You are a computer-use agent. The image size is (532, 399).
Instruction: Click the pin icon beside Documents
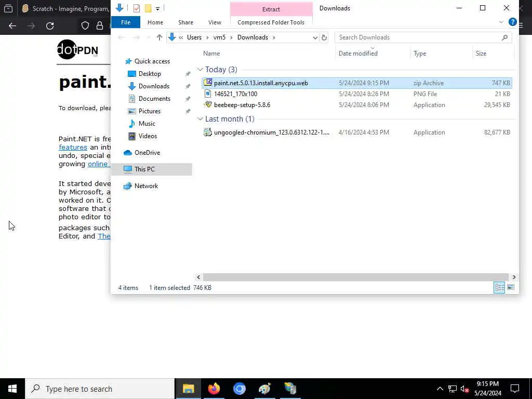188,99
